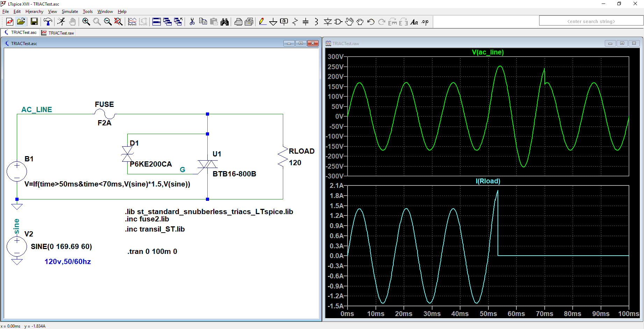Click the Halt simulation hand icon
Screen dimensions: 644x329
(72, 22)
